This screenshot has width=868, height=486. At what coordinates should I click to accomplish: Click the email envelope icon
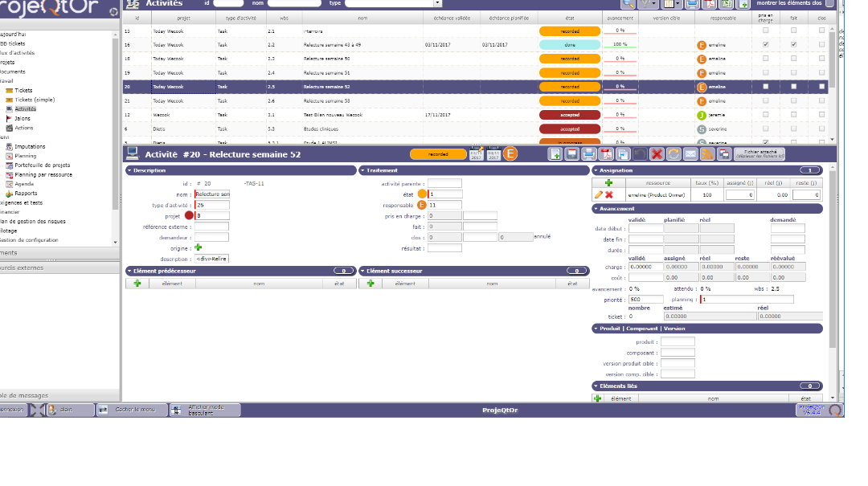pos(690,154)
